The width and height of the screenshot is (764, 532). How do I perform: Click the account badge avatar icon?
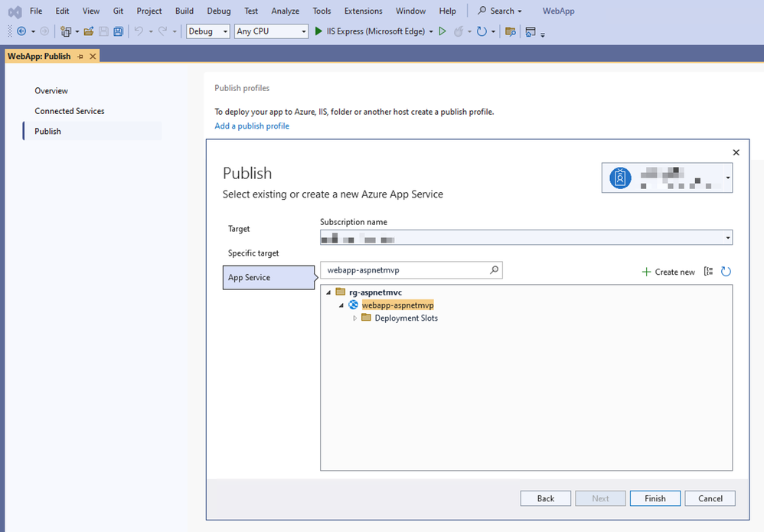[620, 178]
